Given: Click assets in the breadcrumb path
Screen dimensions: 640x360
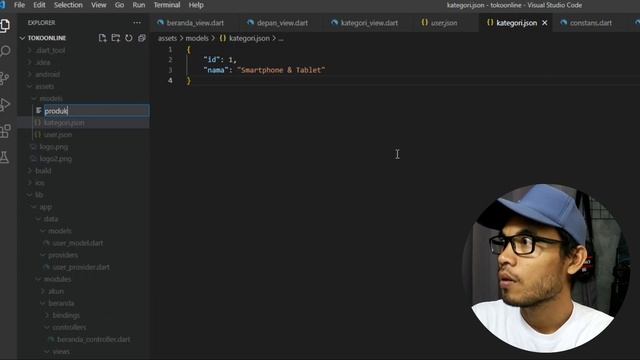Looking at the screenshot, I should click(x=167, y=38).
